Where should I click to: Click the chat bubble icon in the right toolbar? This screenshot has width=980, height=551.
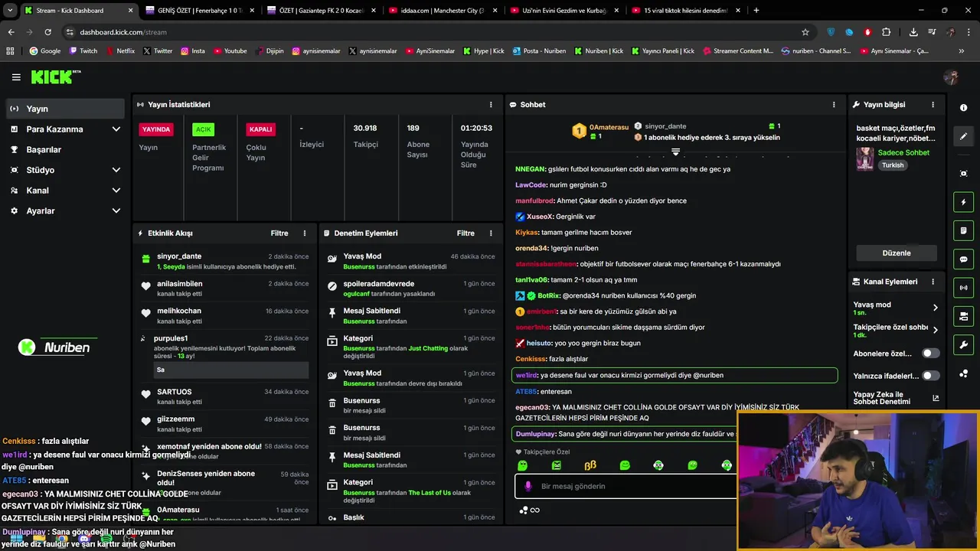click(x=963, y=259)
